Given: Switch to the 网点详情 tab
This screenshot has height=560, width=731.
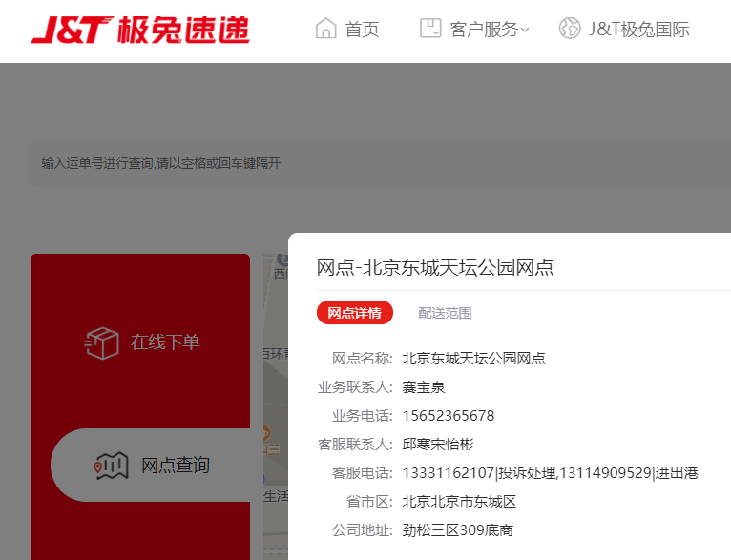Looking at the screenshot, I should [355, 313].
